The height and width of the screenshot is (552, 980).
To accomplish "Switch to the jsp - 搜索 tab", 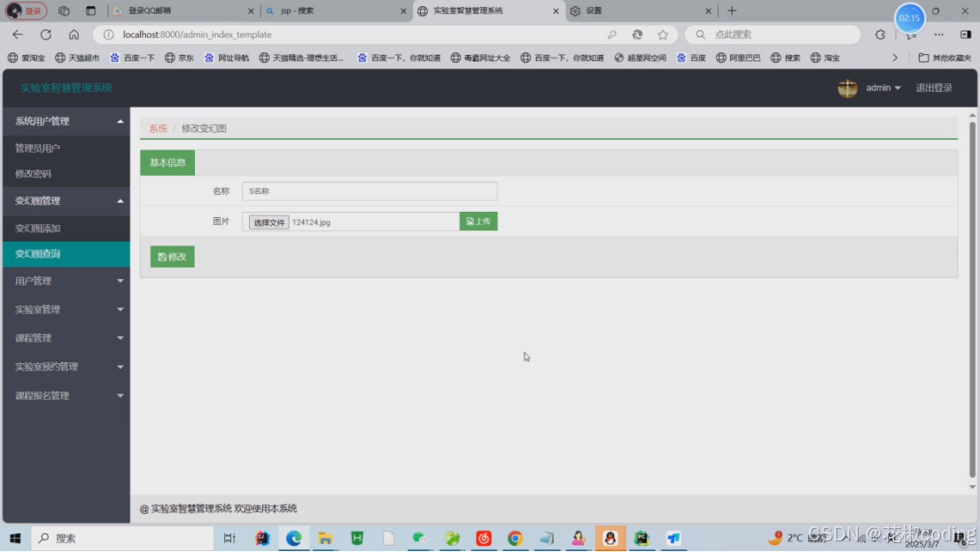I will click(x=336, y=11).
